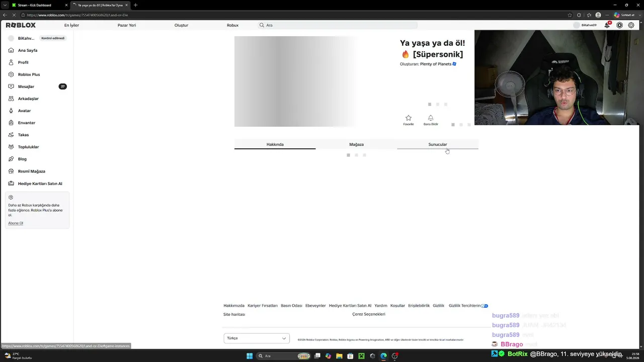Click the Abone Ol link
Image resolution: width=644 pixels, height=362 pixels.
(x=16, y=223)
